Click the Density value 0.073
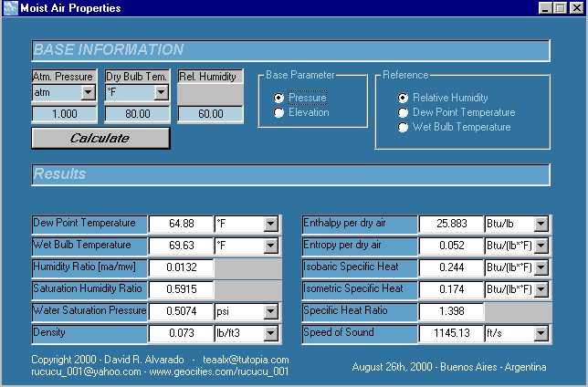The height and width of the screenshot is (387, 588). click(181, 333)
